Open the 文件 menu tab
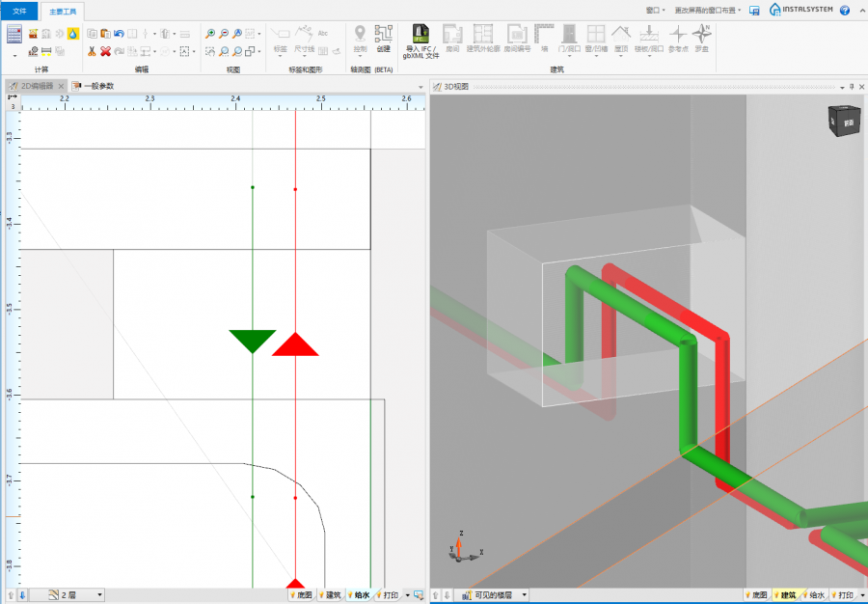 pos(19,11)
